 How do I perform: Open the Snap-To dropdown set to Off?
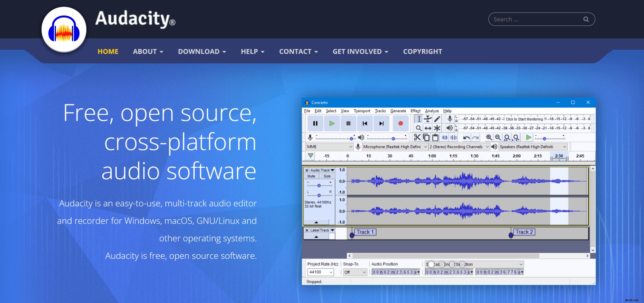355,272
